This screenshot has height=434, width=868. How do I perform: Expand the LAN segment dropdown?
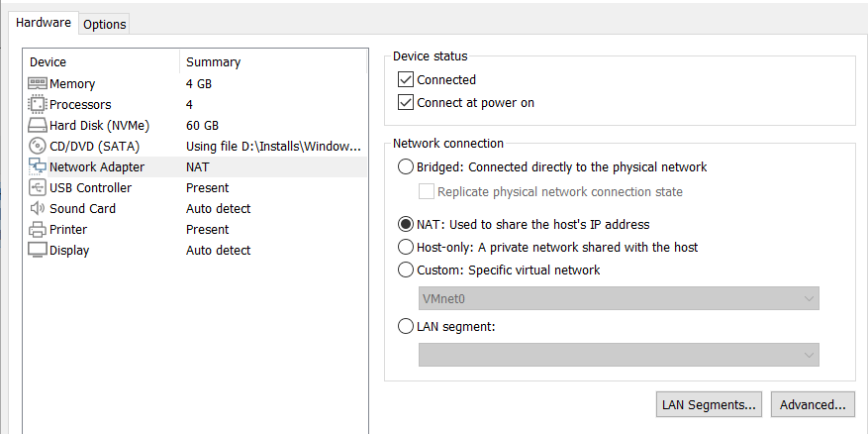click(x=619, y=355)
